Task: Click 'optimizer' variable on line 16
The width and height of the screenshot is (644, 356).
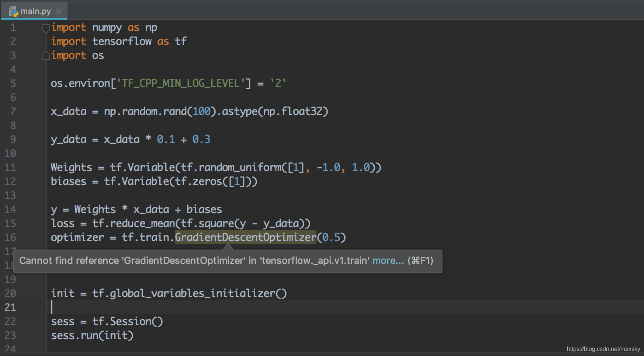Action: [x=77, y=238]
